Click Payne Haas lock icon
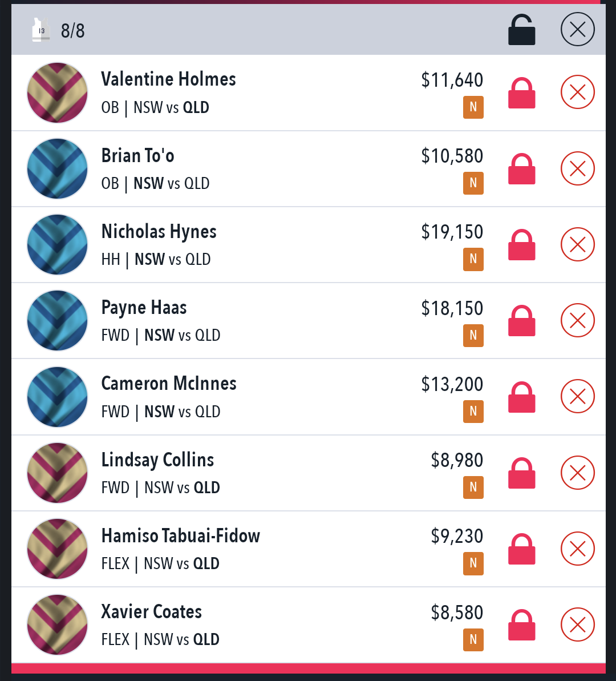The height and width of the screenshot is (681, 616). 521,321
